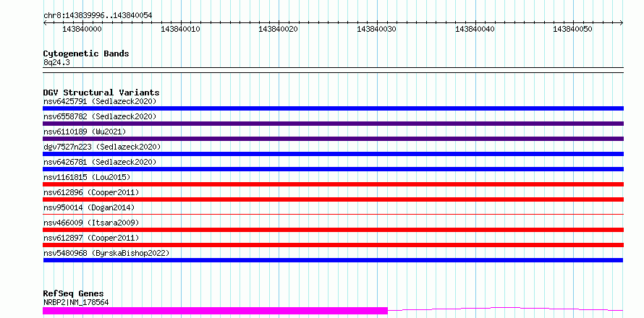
Task: Open the nsv6110189 (Wu2021) label
Action: pyautogui.click(x=85, y=132)
